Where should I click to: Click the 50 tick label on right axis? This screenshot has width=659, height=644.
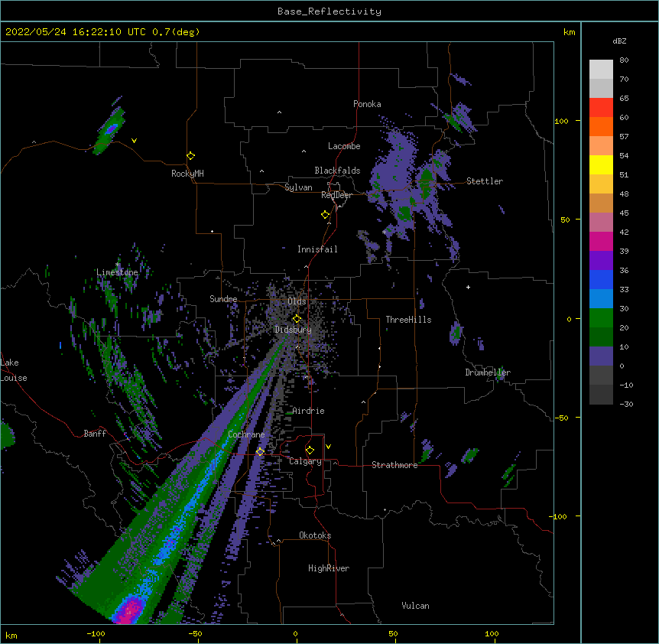tap(565, 220)
